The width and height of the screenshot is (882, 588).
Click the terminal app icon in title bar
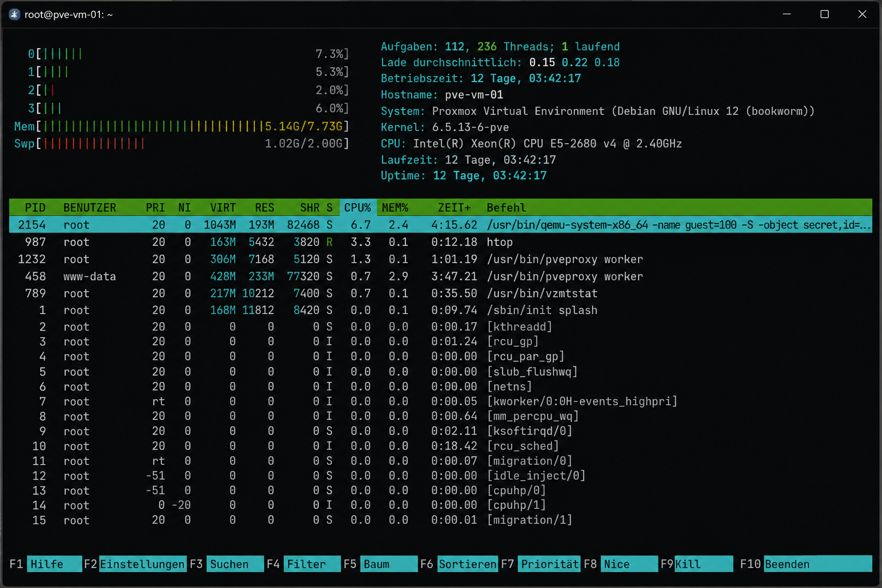click(14, 14)
